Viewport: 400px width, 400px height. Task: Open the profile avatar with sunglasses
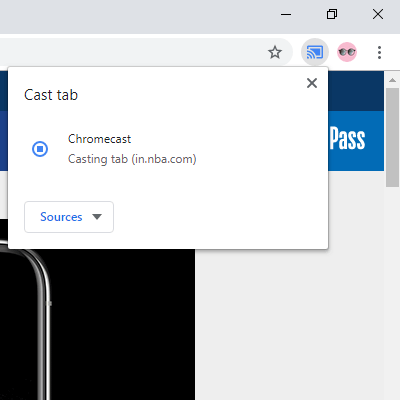coord(347,52)
